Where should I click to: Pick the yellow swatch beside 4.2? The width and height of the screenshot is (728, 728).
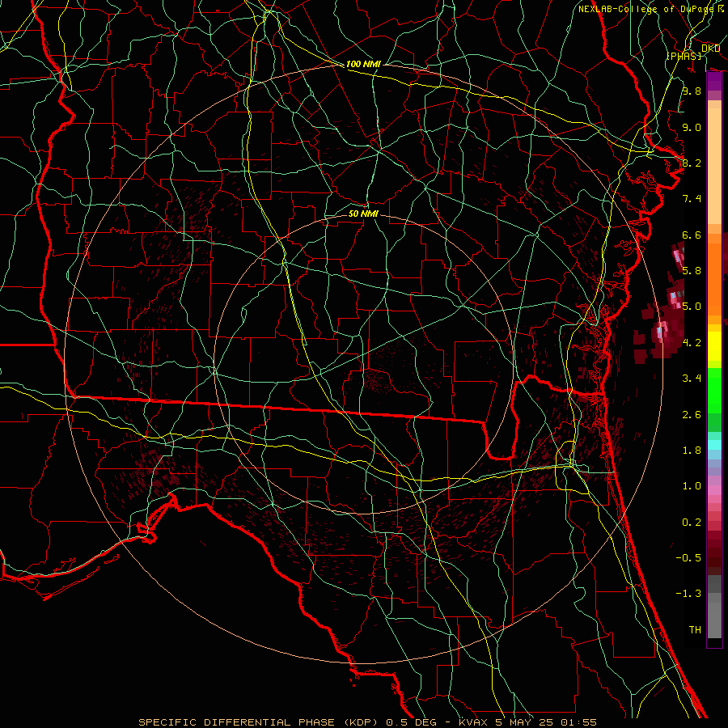[x=714, y=346]
